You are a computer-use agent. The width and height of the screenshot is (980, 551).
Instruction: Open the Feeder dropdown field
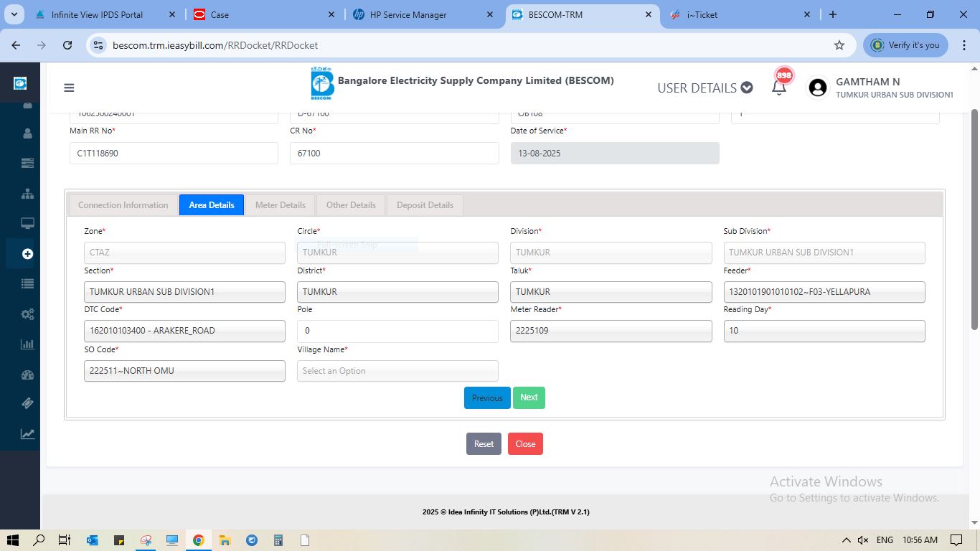coord(824,292)
